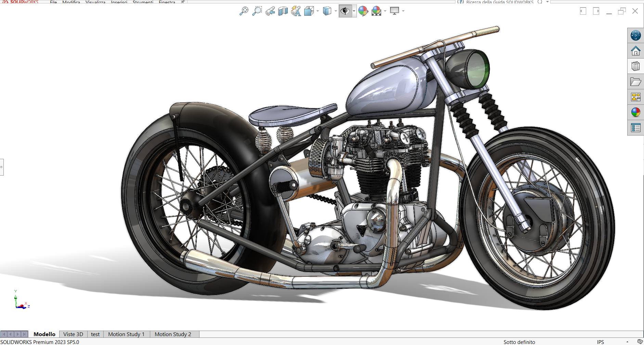The width and height of the screenshot is (644, 345).
Task: Open the Edit Appearance tool
Action: (363, 11)
